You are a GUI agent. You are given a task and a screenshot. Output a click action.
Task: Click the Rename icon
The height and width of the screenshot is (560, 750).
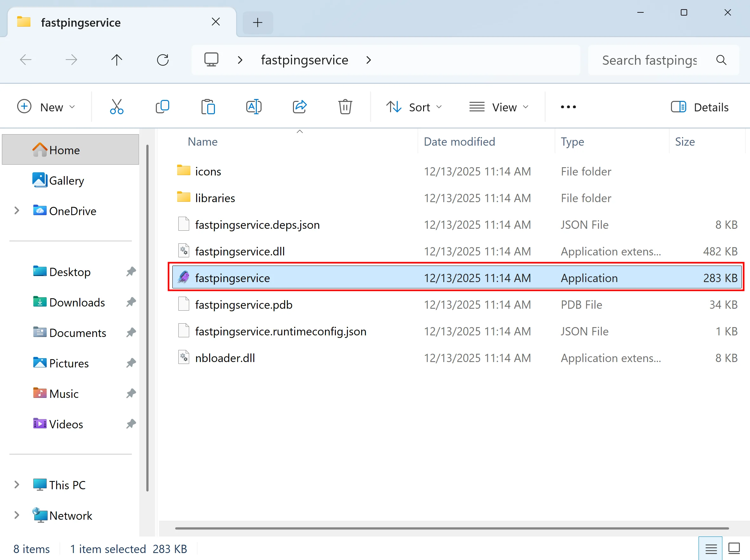(254, 107)
